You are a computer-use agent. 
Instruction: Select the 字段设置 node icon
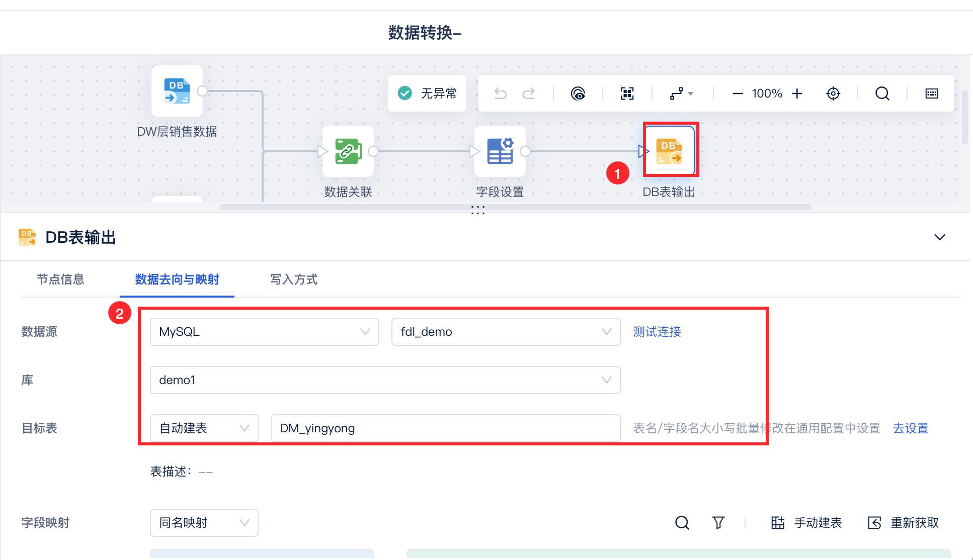click(500, 151)
